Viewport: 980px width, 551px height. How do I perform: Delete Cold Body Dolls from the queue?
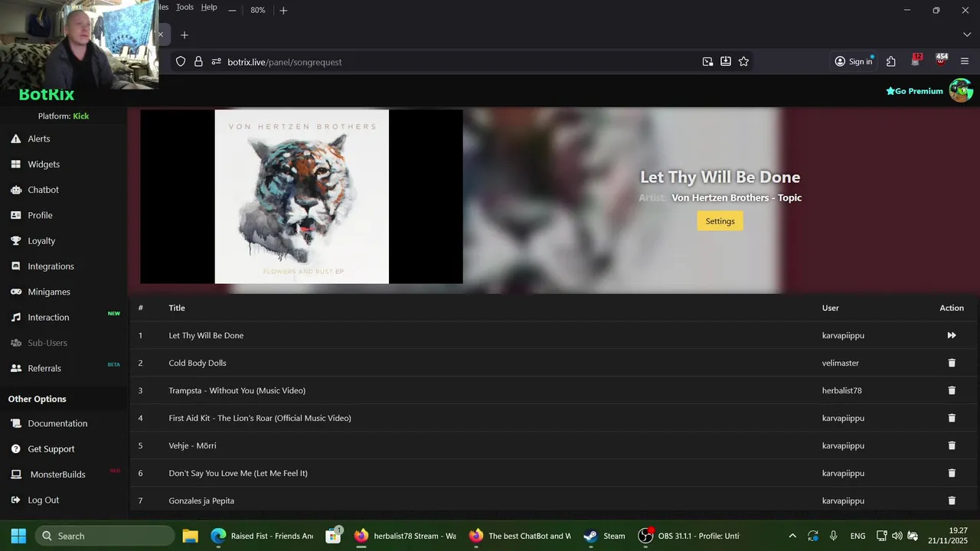pos(952,363)
